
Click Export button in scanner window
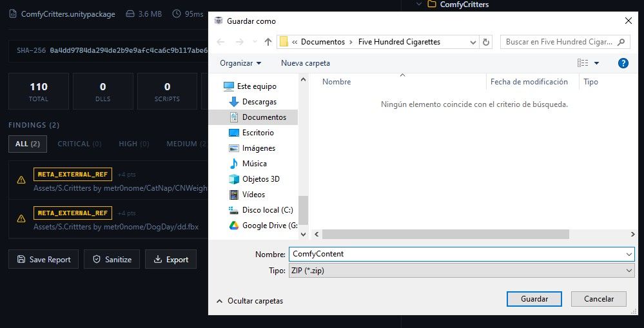click(x=171, y=260)
